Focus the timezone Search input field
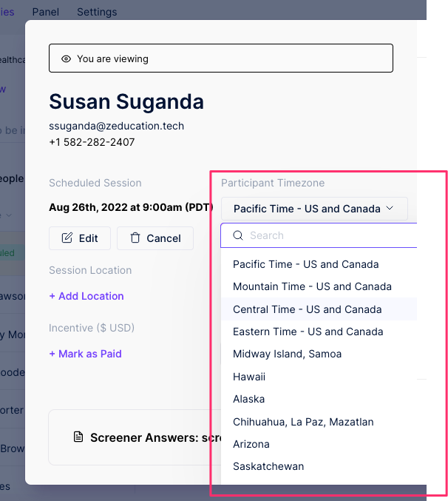 tap(319, 235)
